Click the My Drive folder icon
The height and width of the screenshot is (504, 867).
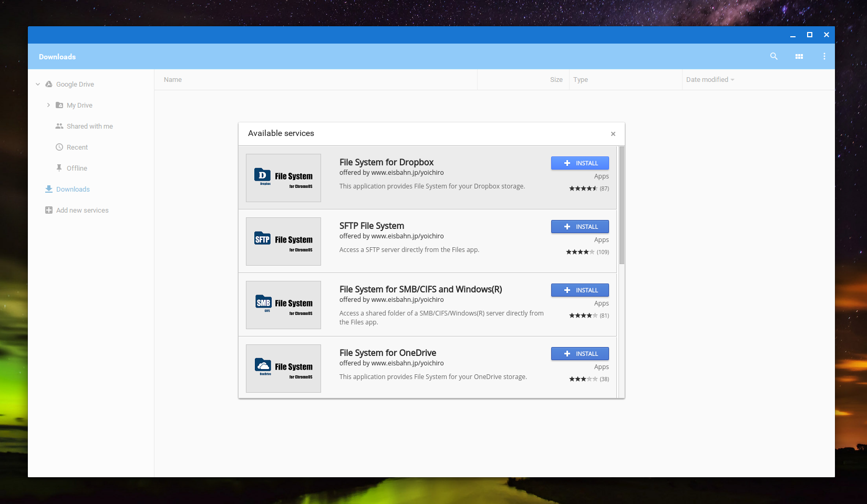coord(59,105)
